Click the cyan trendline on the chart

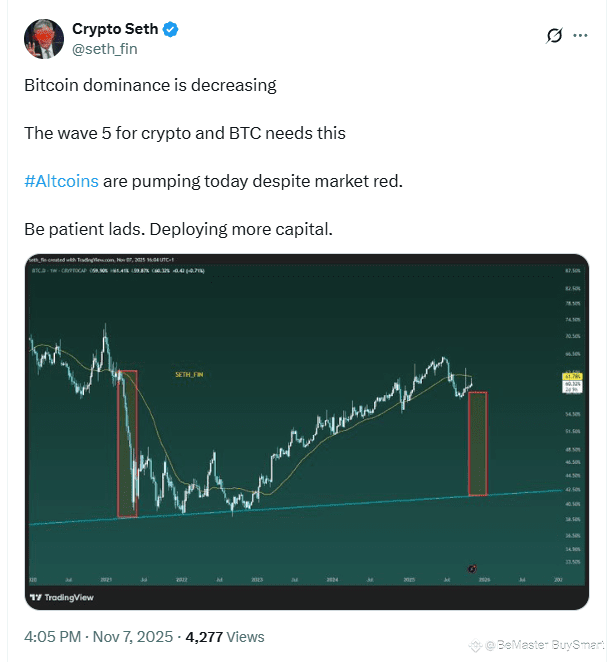coord(300,506)
